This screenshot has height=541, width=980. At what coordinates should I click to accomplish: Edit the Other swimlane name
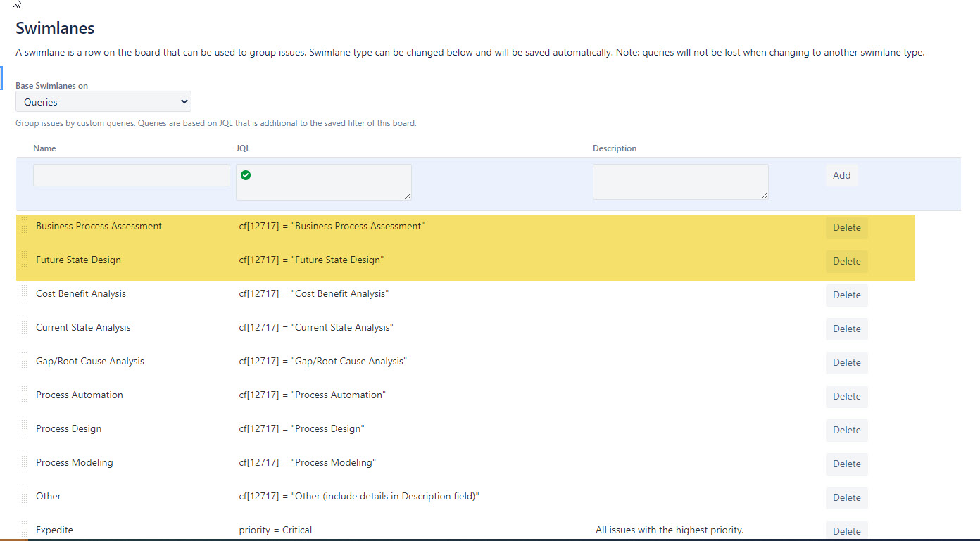point(49,496)
